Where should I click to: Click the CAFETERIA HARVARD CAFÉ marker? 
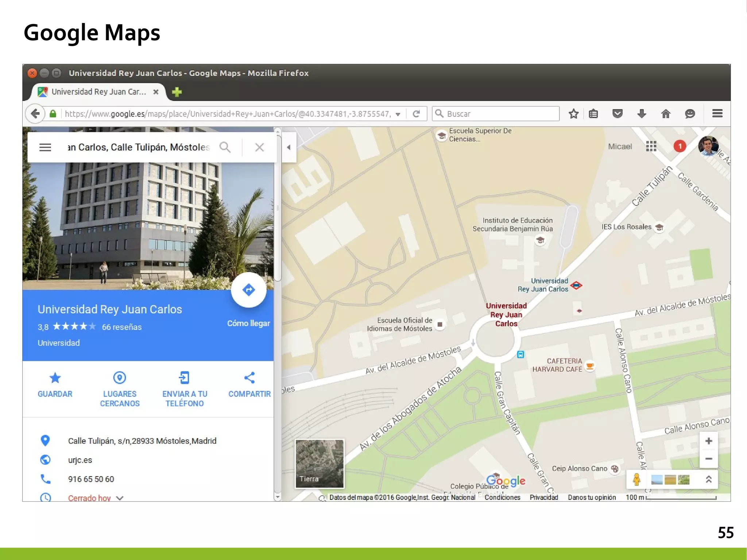pyautogui.click(x=589, y=366)
